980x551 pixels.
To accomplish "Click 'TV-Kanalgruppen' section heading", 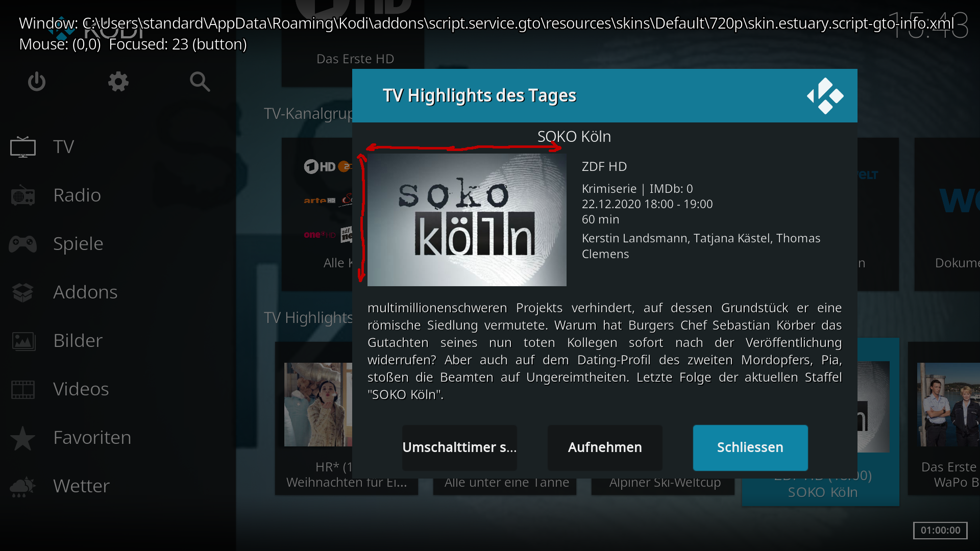I will click(308, 113).
